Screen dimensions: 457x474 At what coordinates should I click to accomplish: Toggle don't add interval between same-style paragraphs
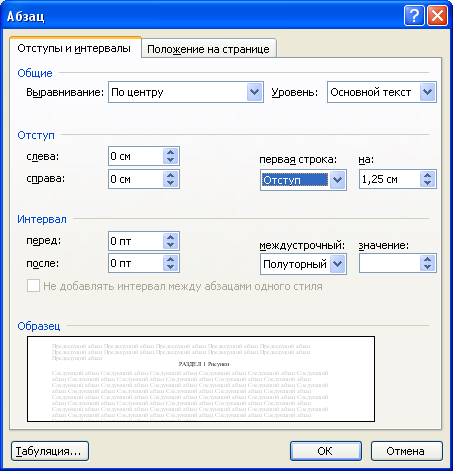pyautogui.click(x=33, y=286)
